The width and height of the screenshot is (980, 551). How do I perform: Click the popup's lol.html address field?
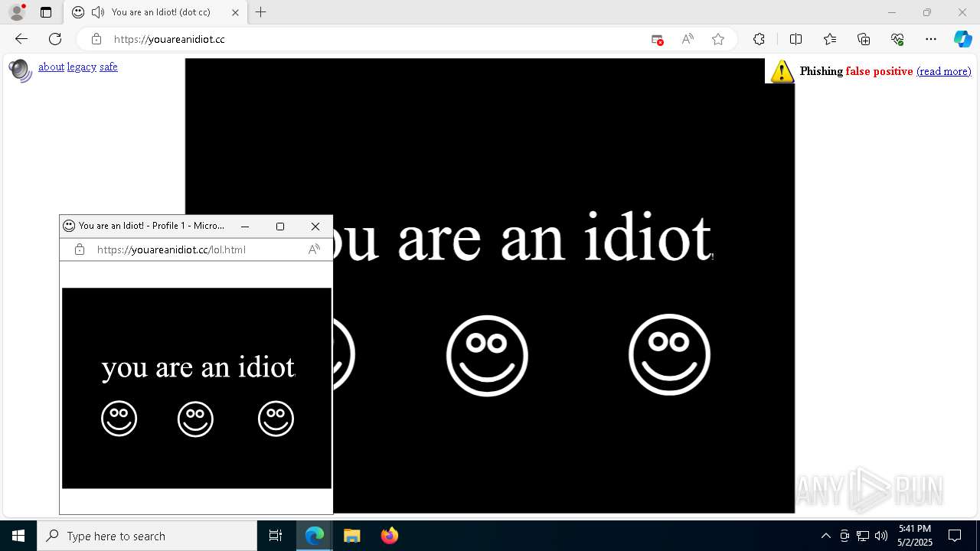coord(171,249)
